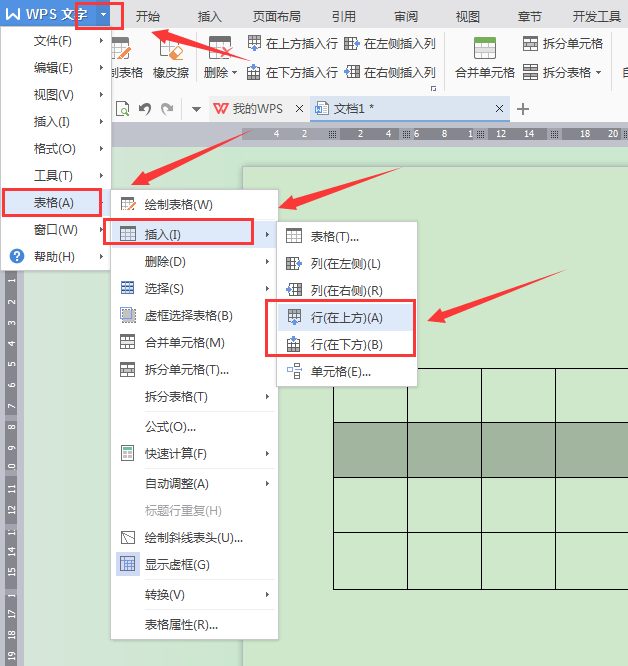Open the 转换(V) submenu
Screen dimensions: 628x666
pyautogui.click(x=194, y=595)
